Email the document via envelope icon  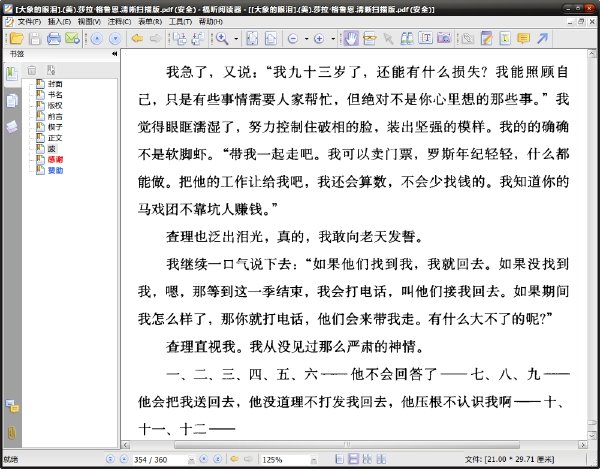72,39
